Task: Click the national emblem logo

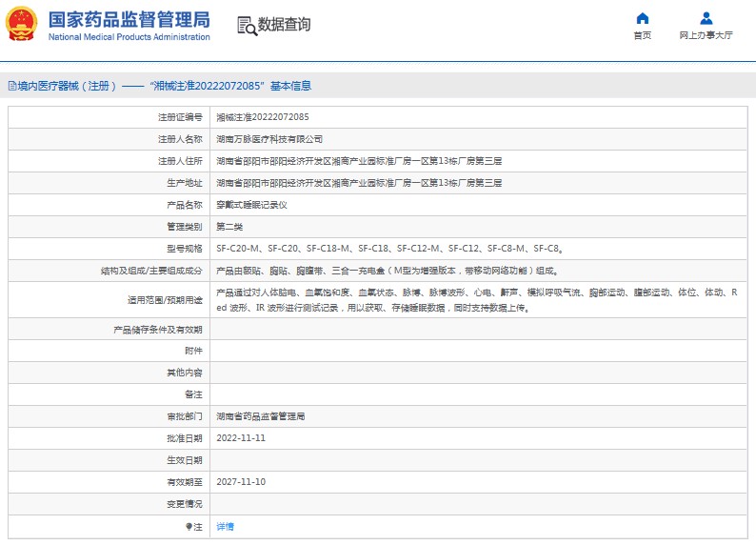Action: tap(21, 24)
